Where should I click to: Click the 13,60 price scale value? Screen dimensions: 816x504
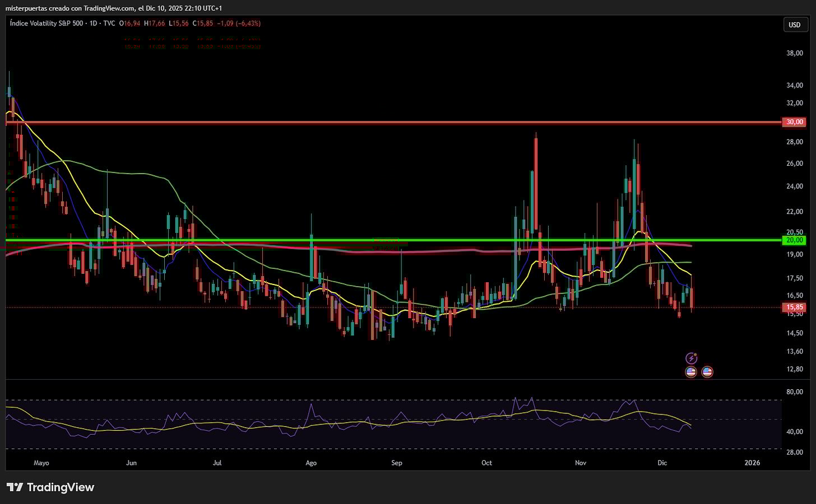(795, 352)
